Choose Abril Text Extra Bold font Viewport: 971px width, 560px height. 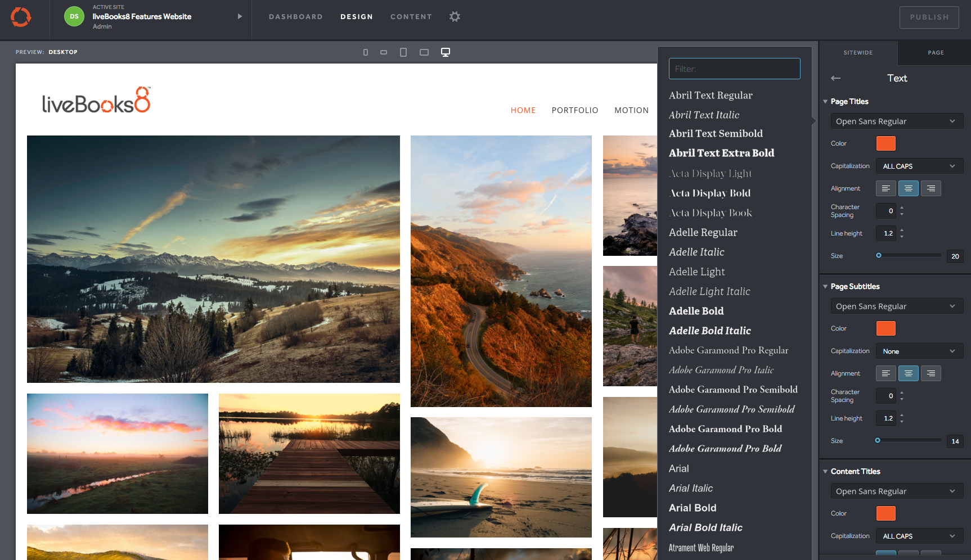(721, 153)
